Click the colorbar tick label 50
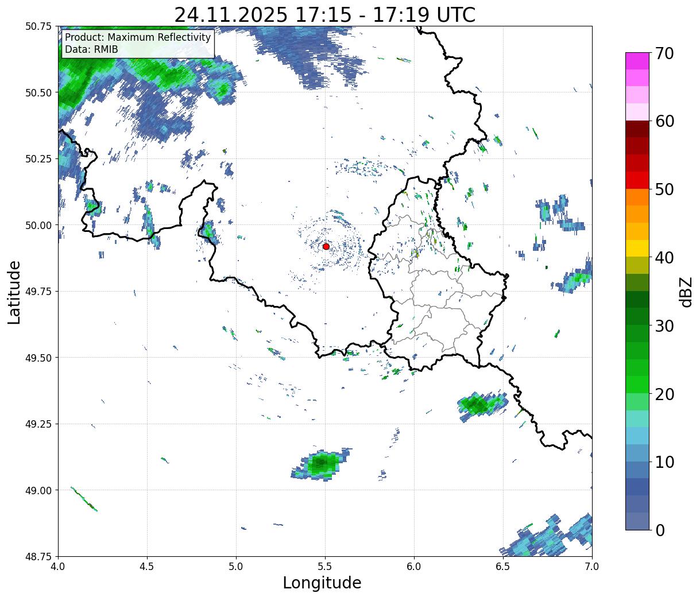700x597 pixels. coord(664,189)
